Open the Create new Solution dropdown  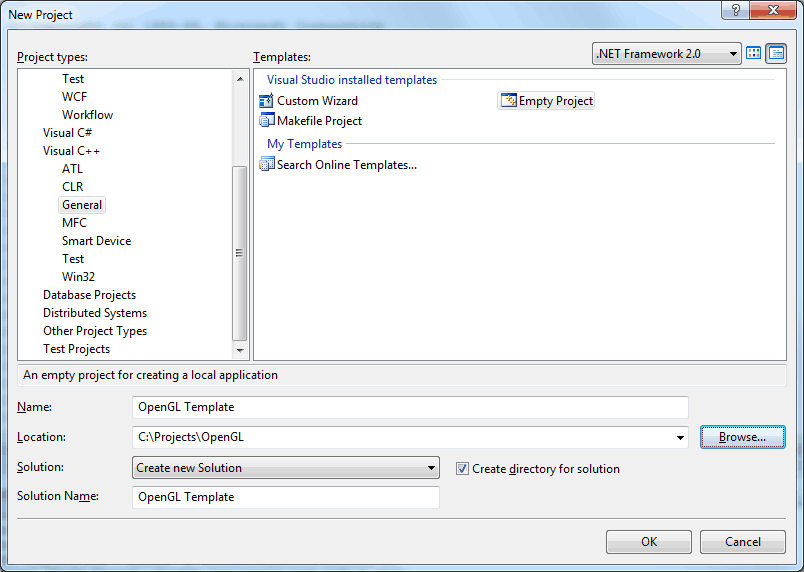(x=286, y=467)
